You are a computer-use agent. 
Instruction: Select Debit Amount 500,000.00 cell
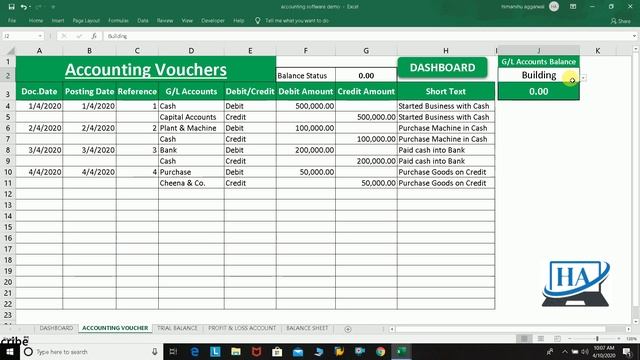pos(306,106)
